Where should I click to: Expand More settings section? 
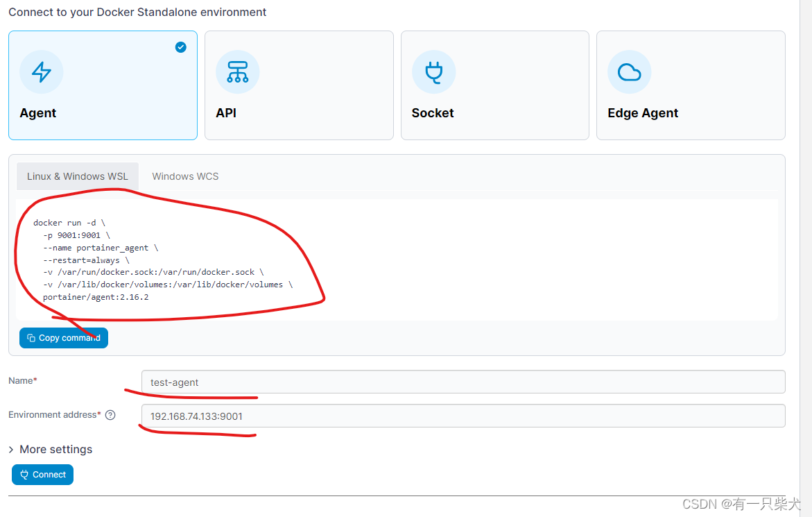[x=51, y=449]
